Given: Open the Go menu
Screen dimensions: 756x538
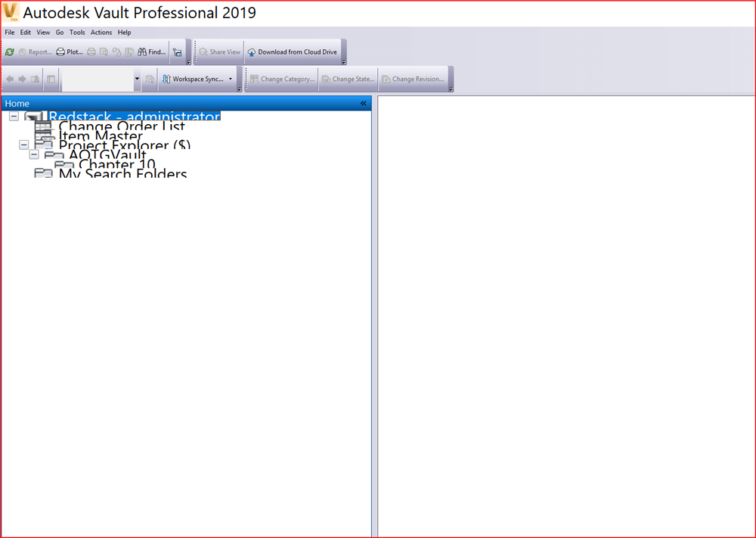Looking at the screenshot, I should [60, 33].
